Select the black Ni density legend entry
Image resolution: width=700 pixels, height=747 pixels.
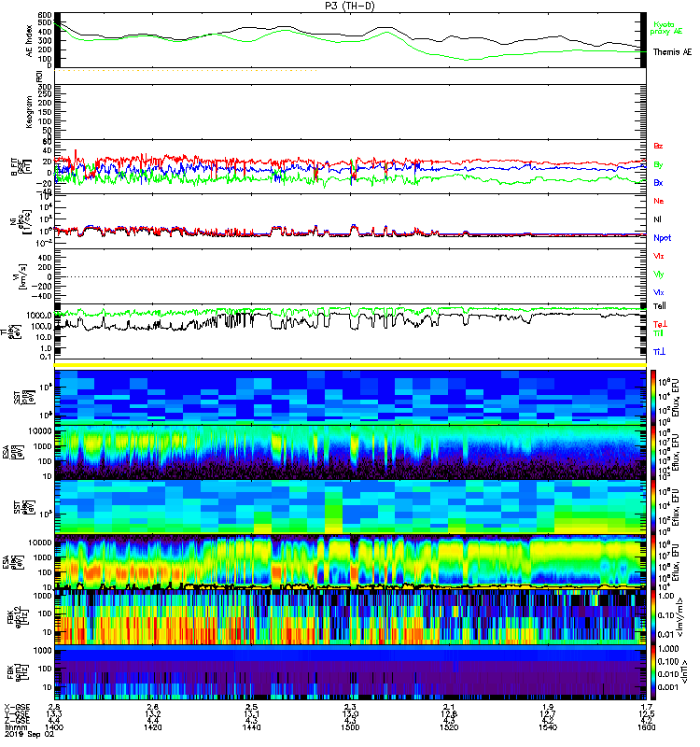point(657,219)
